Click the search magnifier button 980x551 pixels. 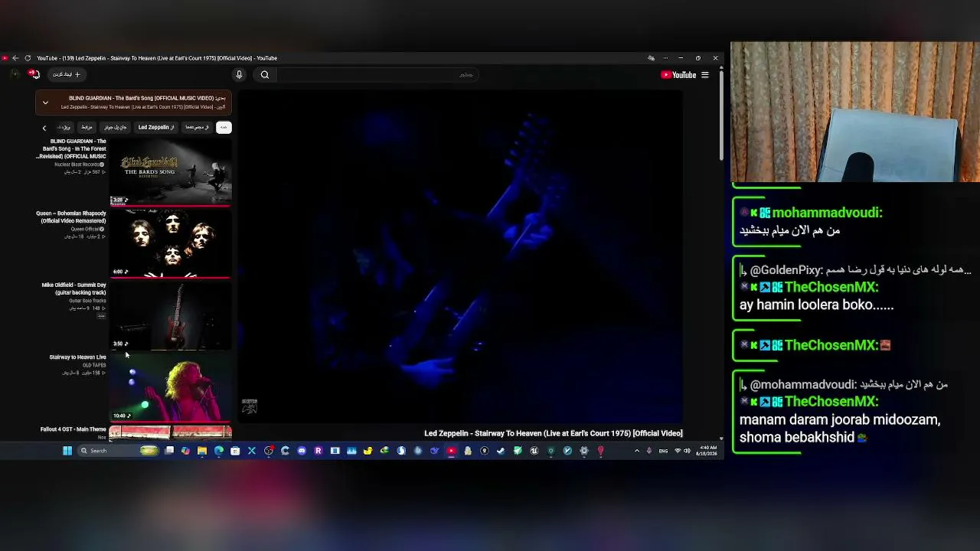pyautogui.click(x=265, y=74)
